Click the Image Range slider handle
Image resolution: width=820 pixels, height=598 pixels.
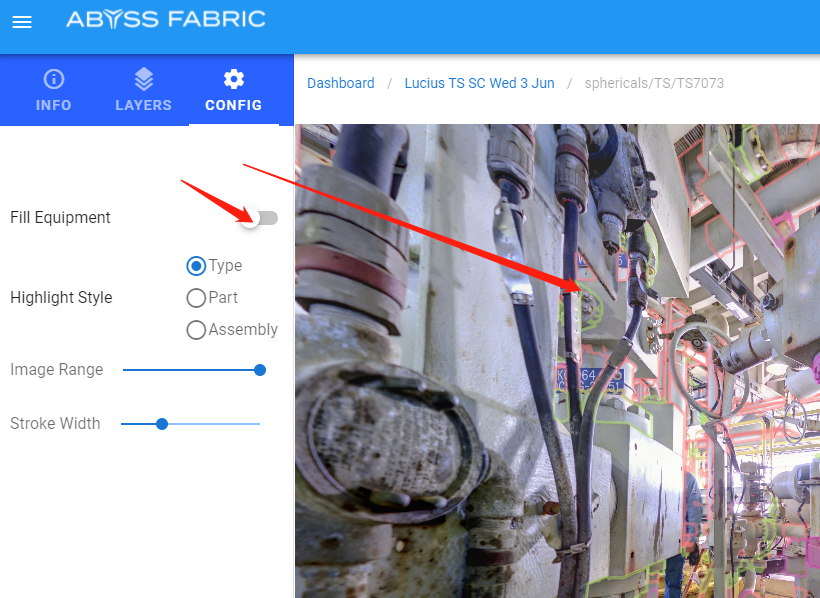[x=260, y=370]
